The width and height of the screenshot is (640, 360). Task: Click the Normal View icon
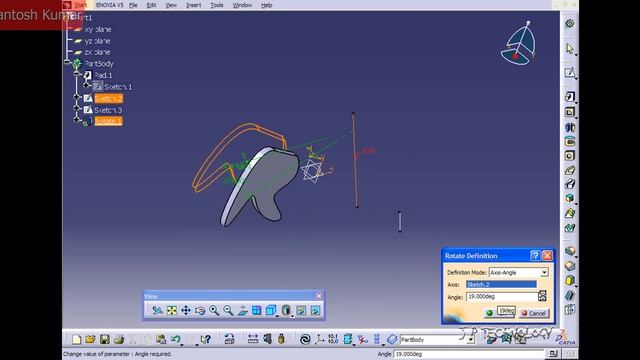tap(242, 311)
